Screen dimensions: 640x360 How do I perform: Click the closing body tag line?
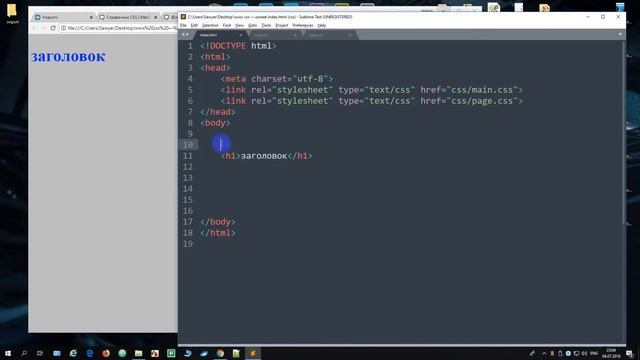click(218, 222)
